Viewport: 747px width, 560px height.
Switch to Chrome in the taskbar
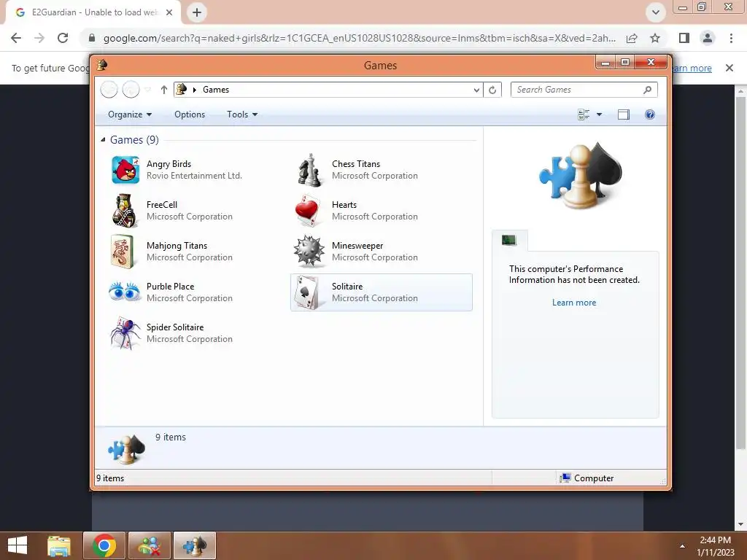(x=104, y=545)
